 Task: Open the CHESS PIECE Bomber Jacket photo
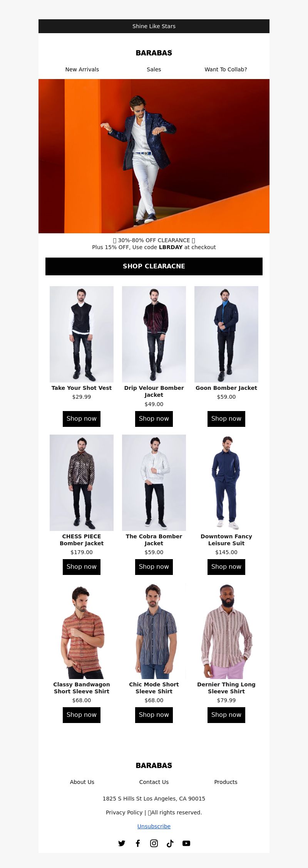click(82, 483)
